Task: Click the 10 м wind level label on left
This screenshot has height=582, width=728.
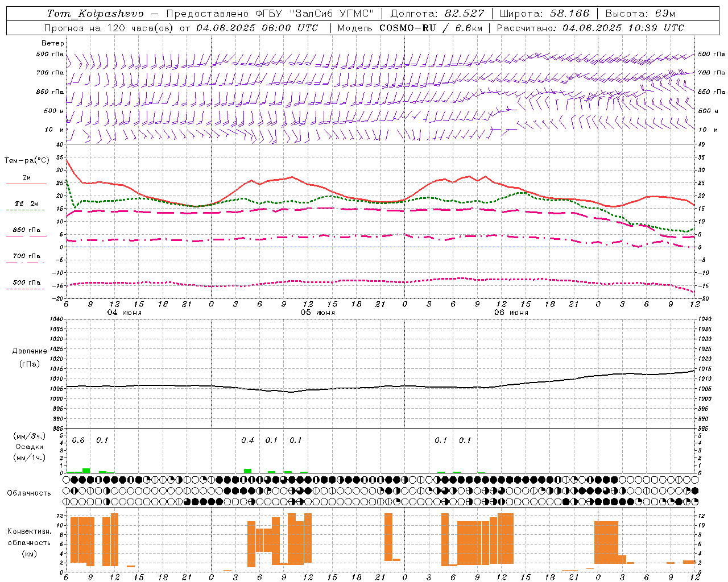Action: pyautogui.click(x=55, y=130)
